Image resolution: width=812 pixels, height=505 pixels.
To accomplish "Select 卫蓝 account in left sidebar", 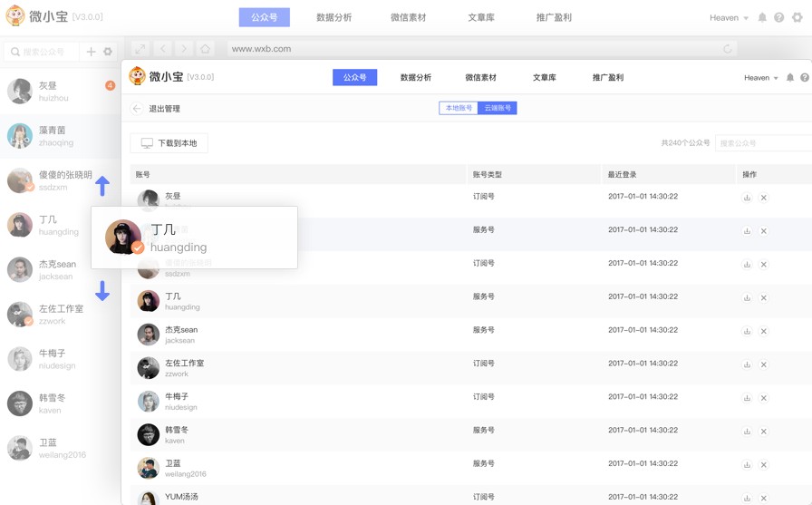I will 61,448.
